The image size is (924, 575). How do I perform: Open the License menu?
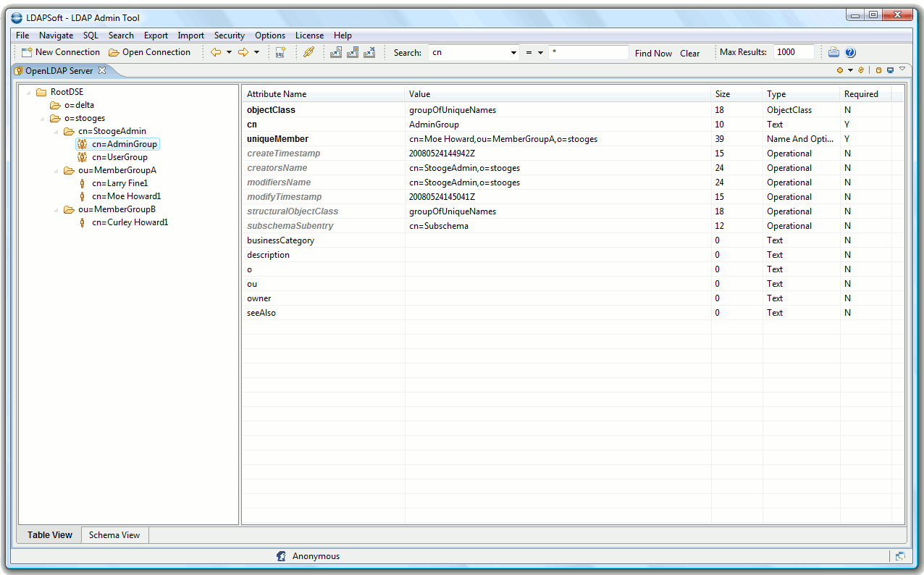coord(309,35)
